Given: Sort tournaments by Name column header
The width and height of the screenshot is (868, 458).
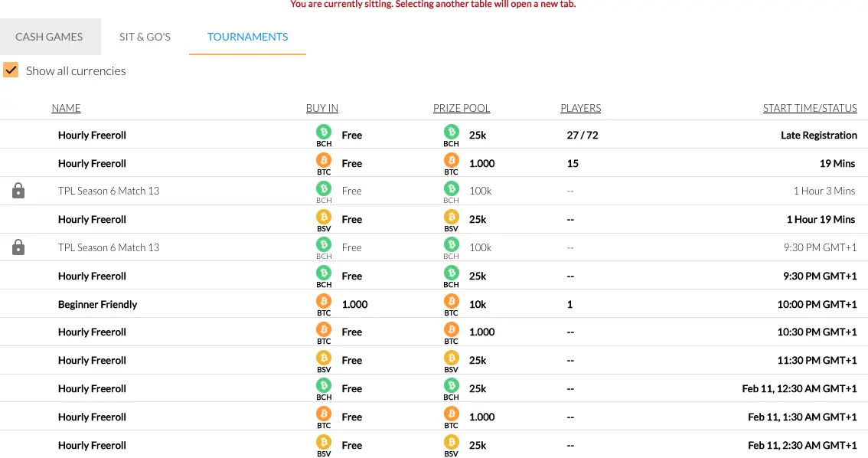Looking at the screenshot, I should (66, 108).
